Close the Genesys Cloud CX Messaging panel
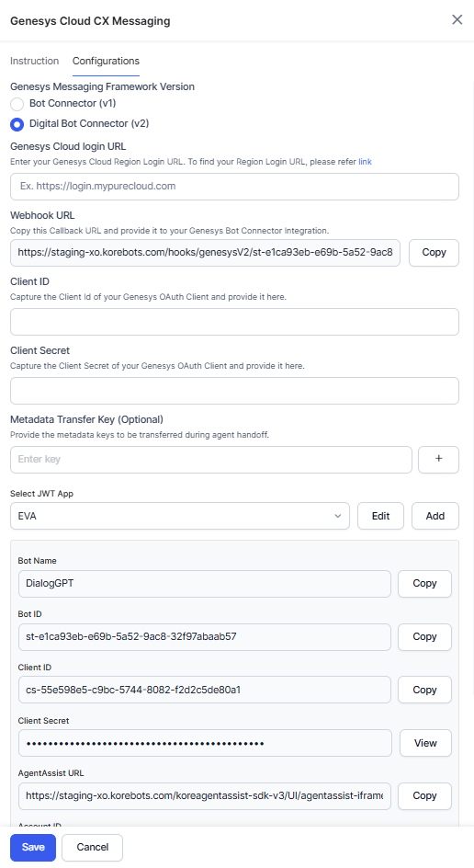The height and width of the screenshot is (868, 474). 457,20
